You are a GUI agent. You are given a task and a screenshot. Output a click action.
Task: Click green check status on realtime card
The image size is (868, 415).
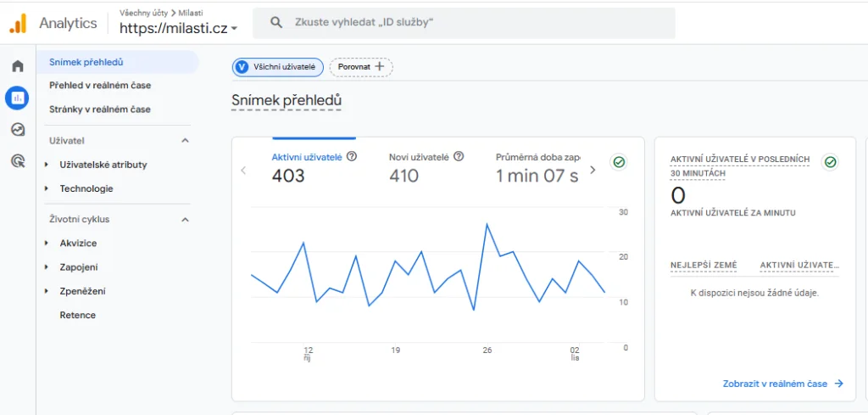pyautogui.click(x=830, y=162)
